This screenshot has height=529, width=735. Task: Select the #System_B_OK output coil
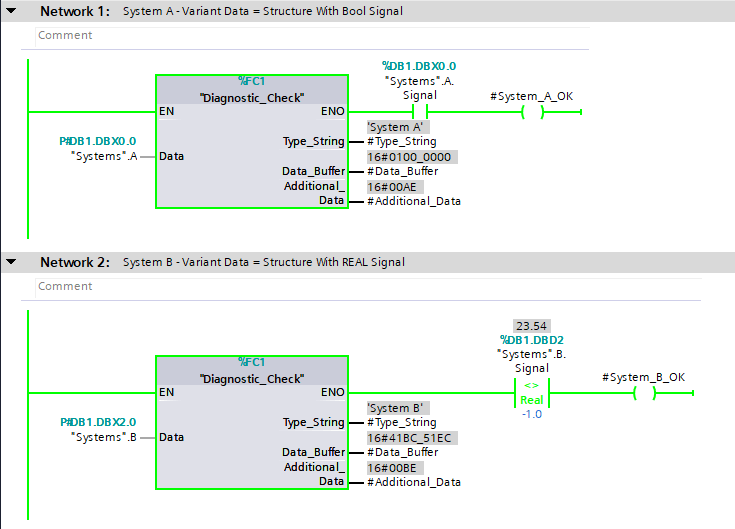tap(644, 392)
